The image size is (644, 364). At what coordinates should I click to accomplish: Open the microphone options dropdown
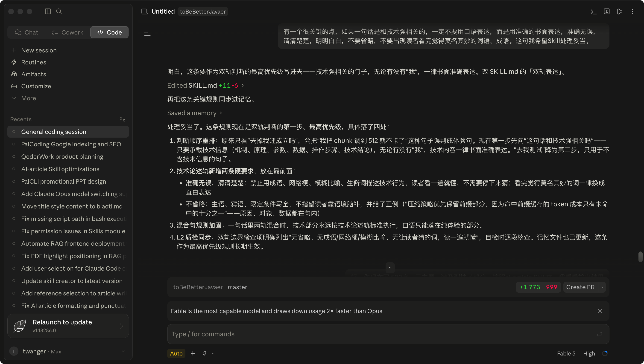213,353
